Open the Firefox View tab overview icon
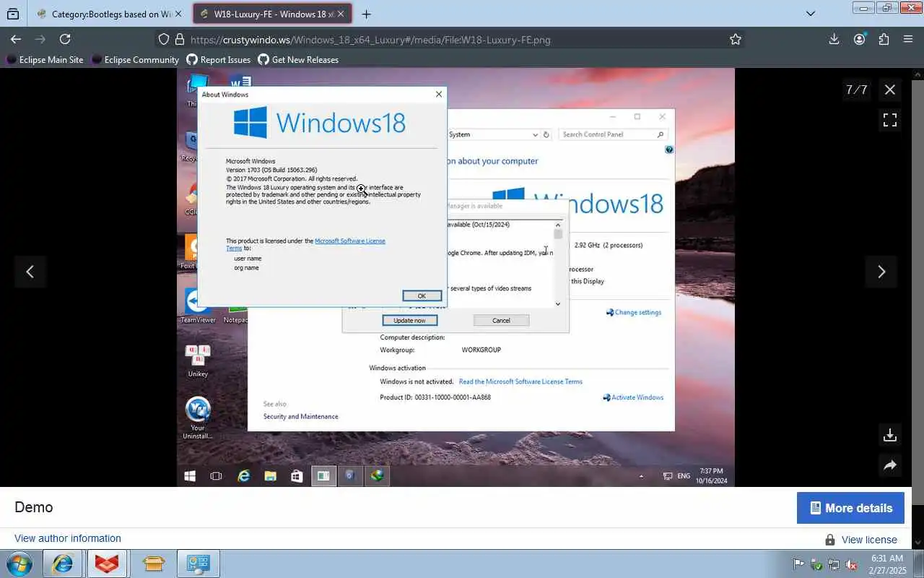Screen dimensions: 924x578 13,14
